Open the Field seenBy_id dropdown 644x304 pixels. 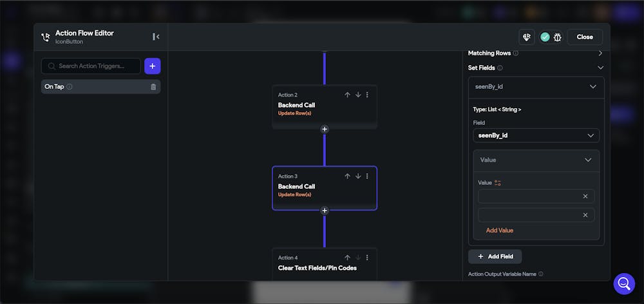click(536, 135)
